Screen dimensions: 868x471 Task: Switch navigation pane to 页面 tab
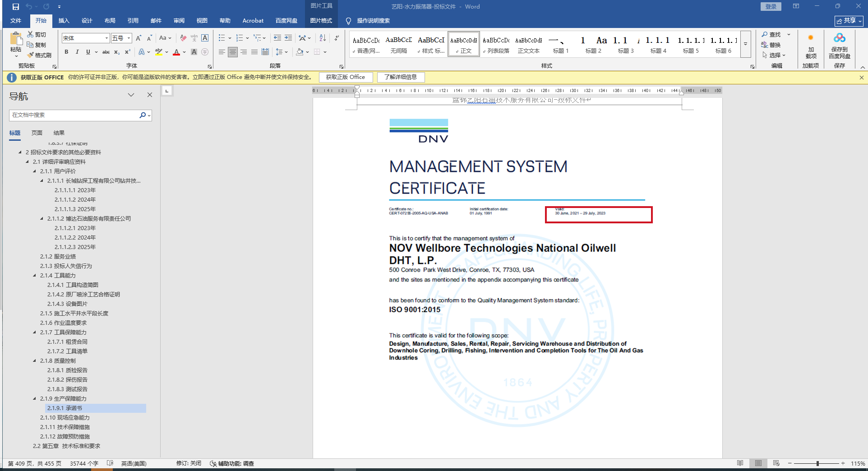(x=37, y=133)
